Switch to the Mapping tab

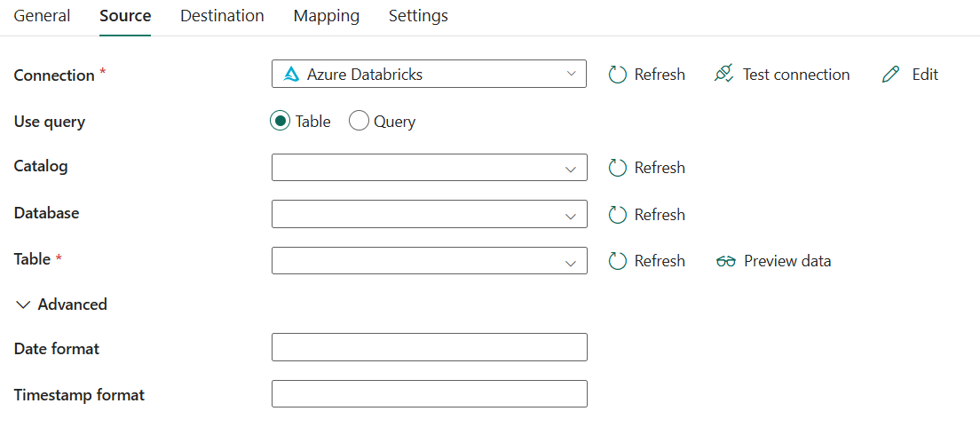point(327,16)
